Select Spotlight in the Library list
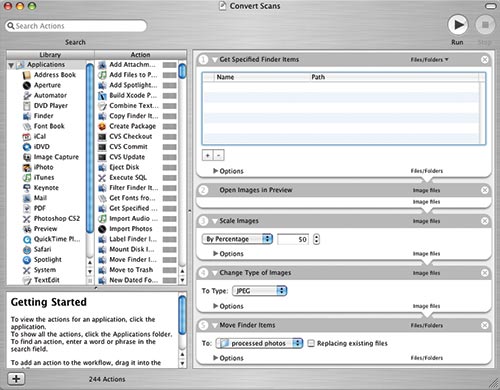This screenshot has width=500, height=390. 48,260
